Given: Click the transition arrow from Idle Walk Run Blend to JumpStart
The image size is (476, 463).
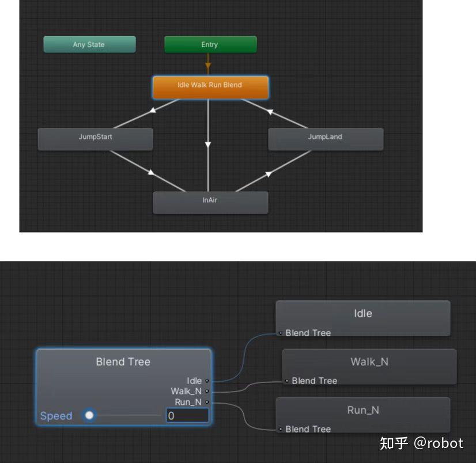Looking at the screenshot, I should (153, 110).
